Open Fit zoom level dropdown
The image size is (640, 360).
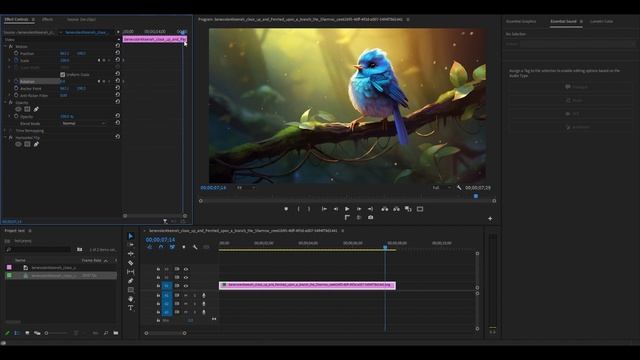click(246, 188)
